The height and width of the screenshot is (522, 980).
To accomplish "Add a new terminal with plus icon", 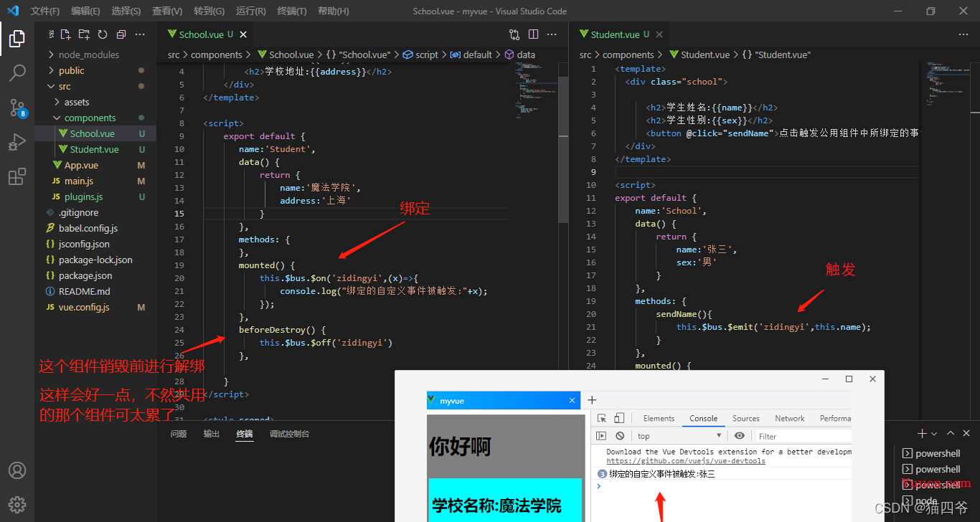I will [922, 434].
